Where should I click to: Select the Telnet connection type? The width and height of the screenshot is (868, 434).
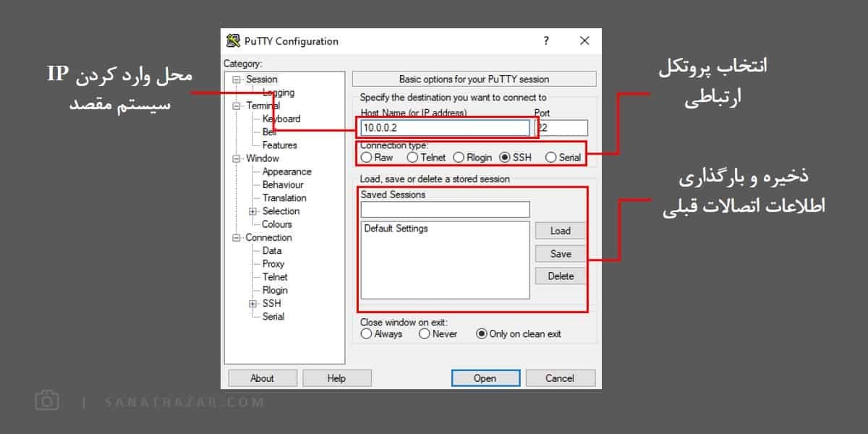pyautogui.click(x=412, y=157)
